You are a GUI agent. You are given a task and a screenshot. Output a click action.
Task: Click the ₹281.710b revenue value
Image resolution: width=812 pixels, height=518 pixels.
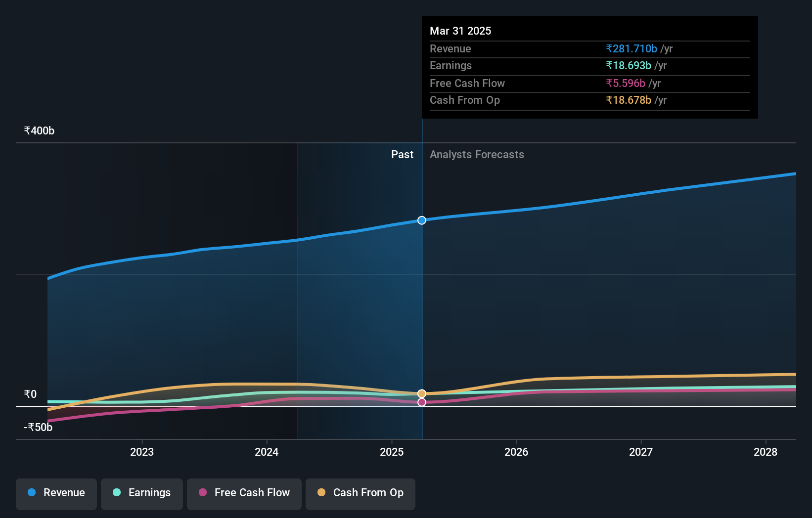pos(632,48)
